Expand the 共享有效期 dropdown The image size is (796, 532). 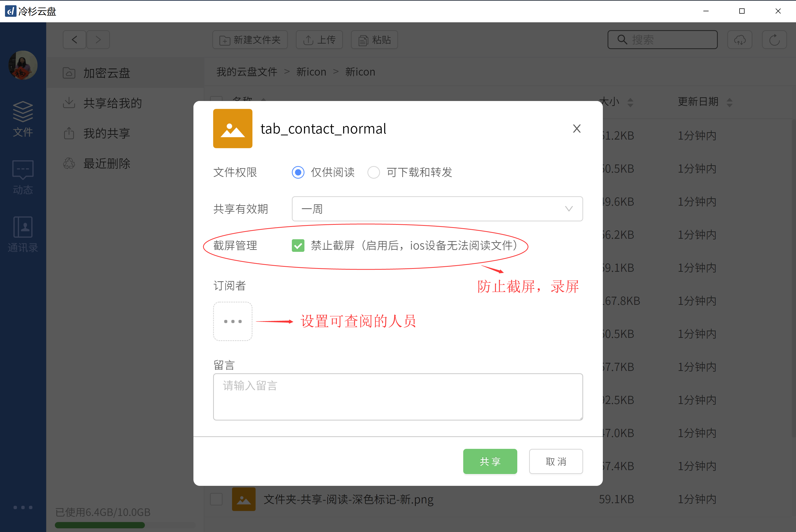[x=437, y=209]
